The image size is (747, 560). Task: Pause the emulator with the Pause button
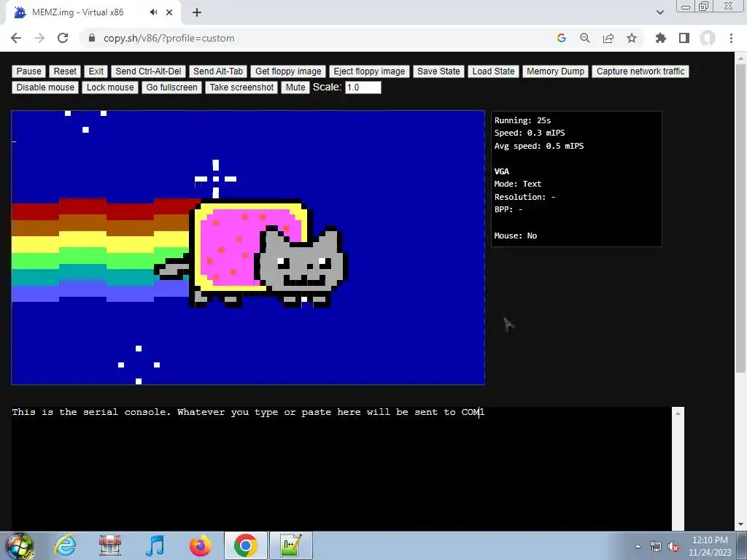[x=28, y=71]
